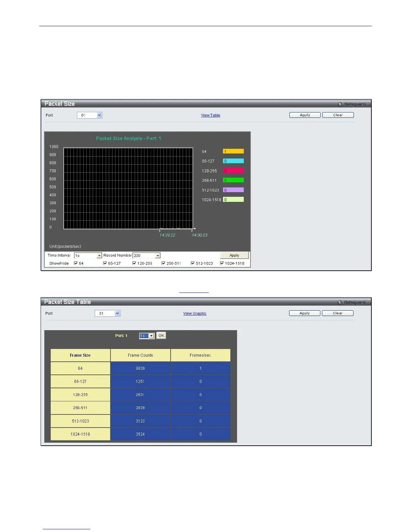
Task: Click frame count 2631
Action: point(140,395)
